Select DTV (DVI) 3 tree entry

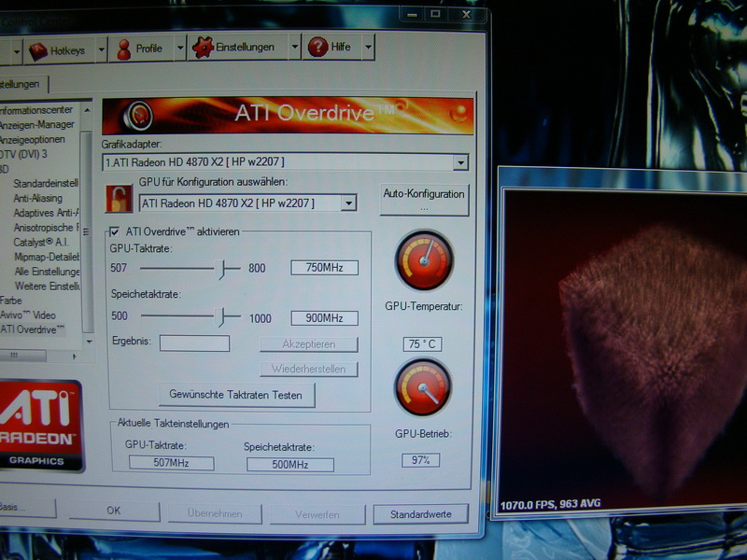23,154
